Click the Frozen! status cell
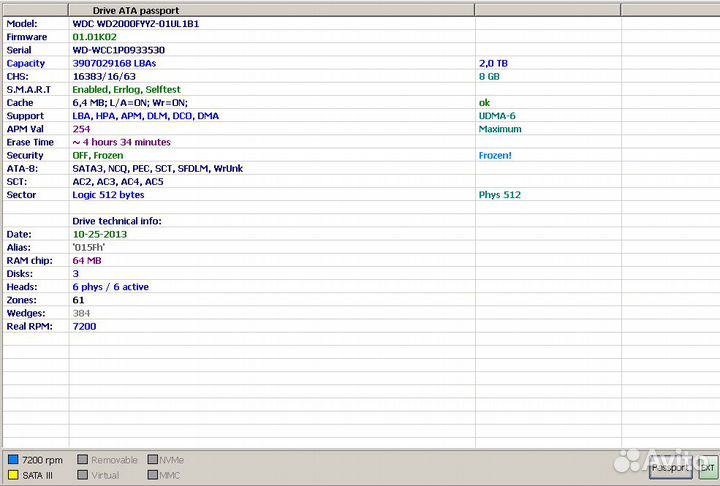 pos(495,155)
